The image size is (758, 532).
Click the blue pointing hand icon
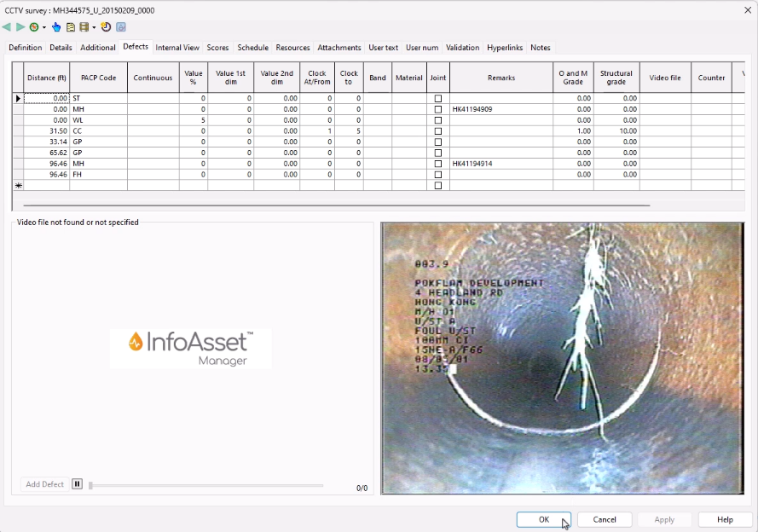click(56, 27)
